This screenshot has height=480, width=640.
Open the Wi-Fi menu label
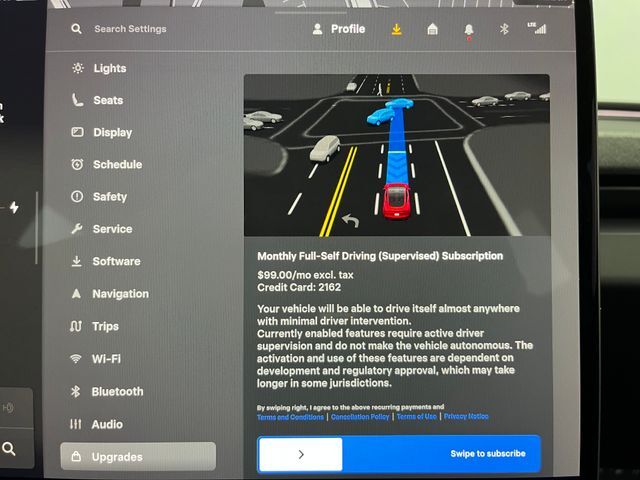[106, 359]
